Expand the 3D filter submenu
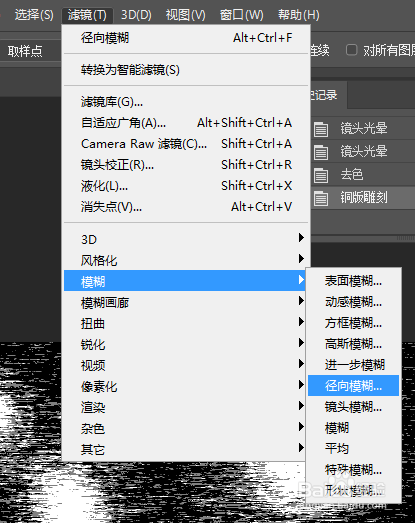 tap(184, 239)
